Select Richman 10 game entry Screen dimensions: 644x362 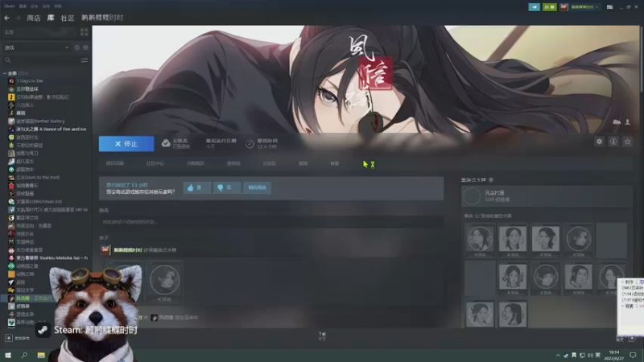(39, 202)
